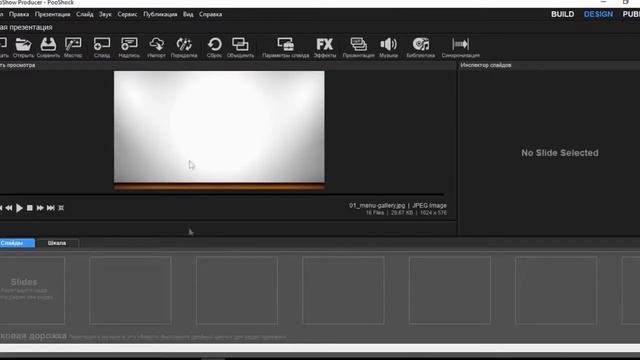Open the Библиотека music library icon

click(x=420, y=44)
